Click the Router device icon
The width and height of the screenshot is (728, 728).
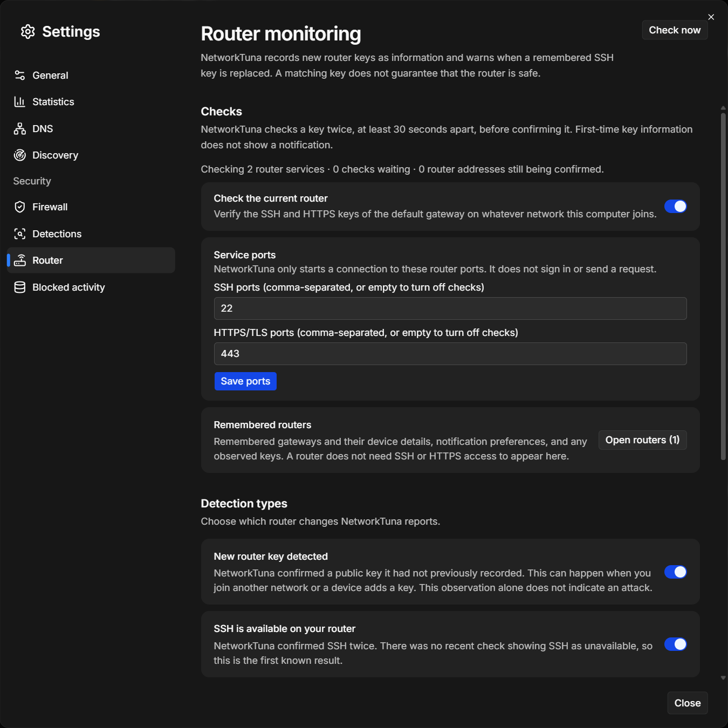point(20,260)
